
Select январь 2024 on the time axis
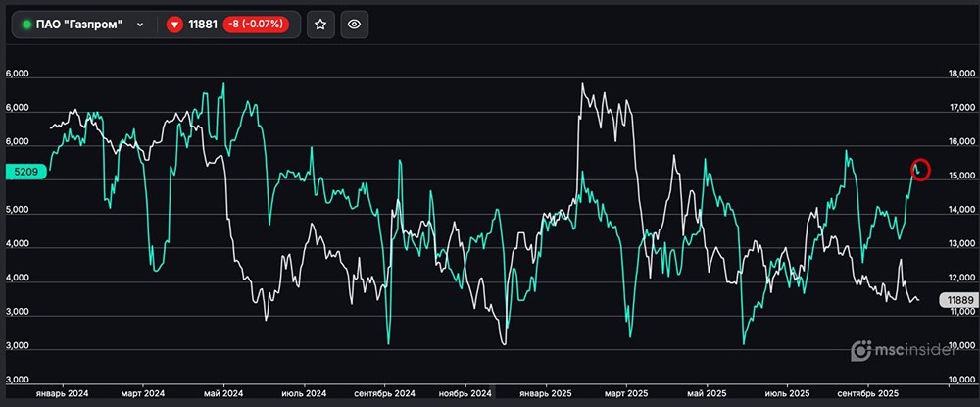point(63,393)
